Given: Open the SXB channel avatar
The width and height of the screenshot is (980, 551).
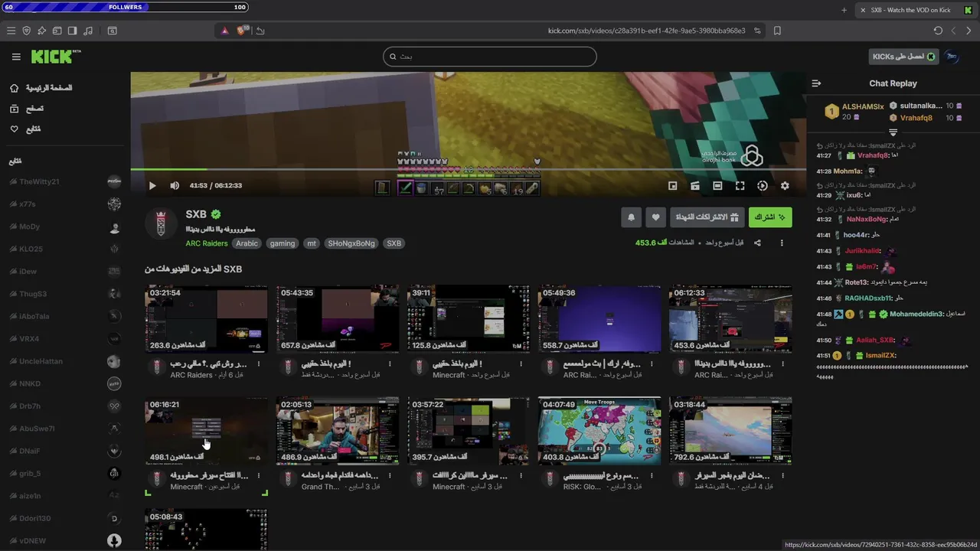Looking at the screenshot, I should 161,223.
